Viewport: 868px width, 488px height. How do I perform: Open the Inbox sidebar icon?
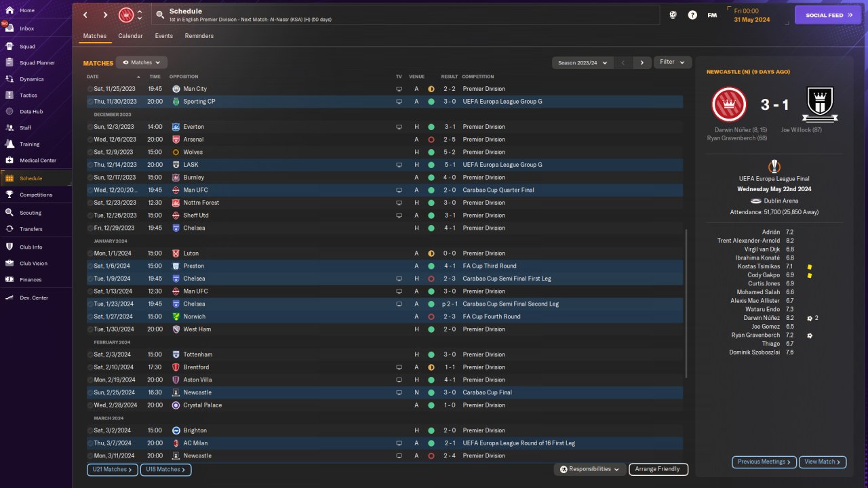9,28
